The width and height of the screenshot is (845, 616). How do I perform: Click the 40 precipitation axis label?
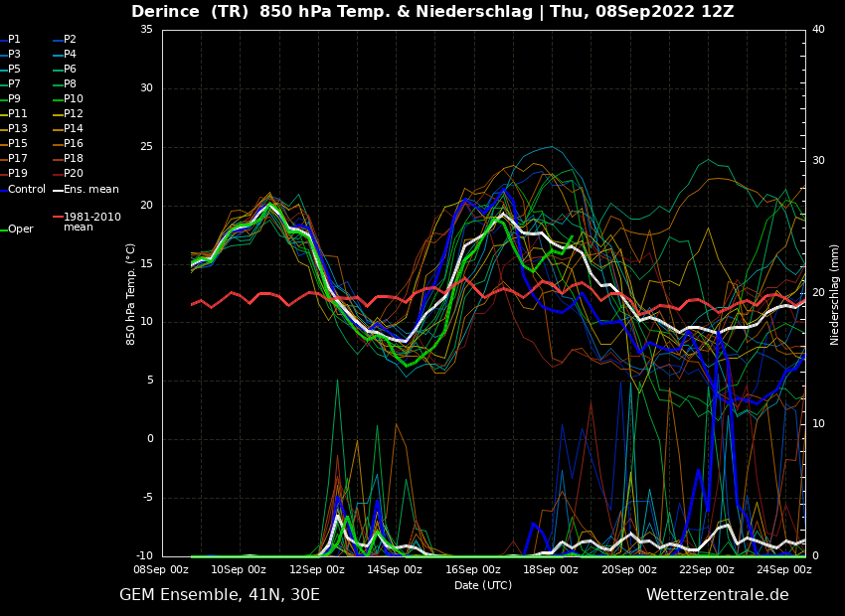coord(818,29)
